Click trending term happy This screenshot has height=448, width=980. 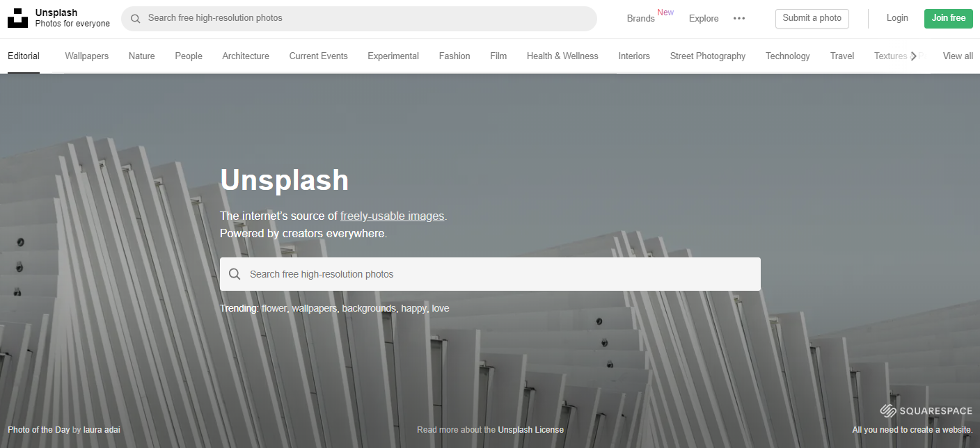(x=413, y=308)
